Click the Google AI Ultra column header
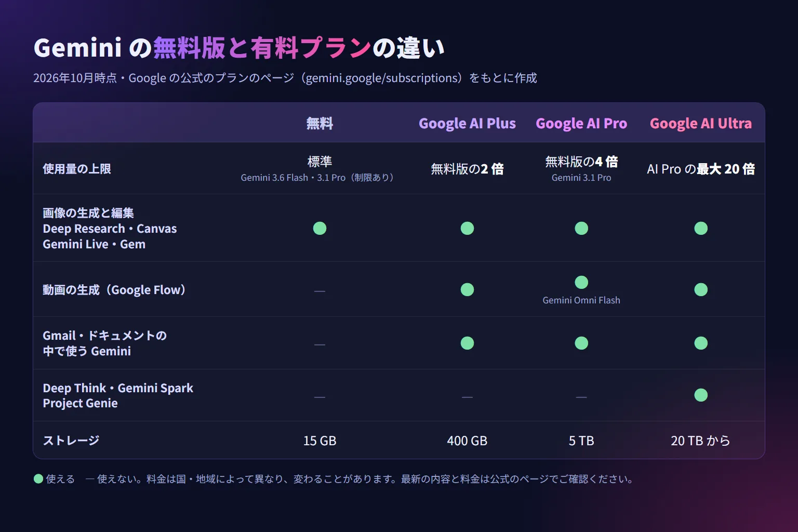Viewport: 798px width, 532px height. click(701, 124)
